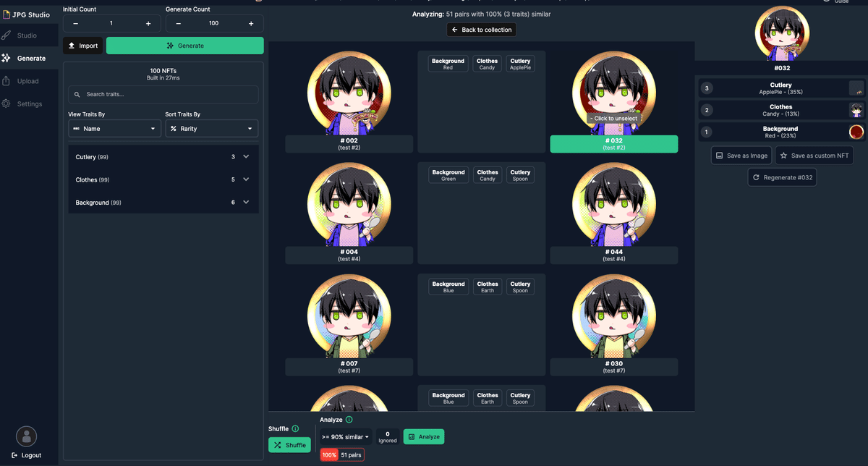The image size is (868, 466).
Task: Click Back to collection button
Action: coord(482,30)
